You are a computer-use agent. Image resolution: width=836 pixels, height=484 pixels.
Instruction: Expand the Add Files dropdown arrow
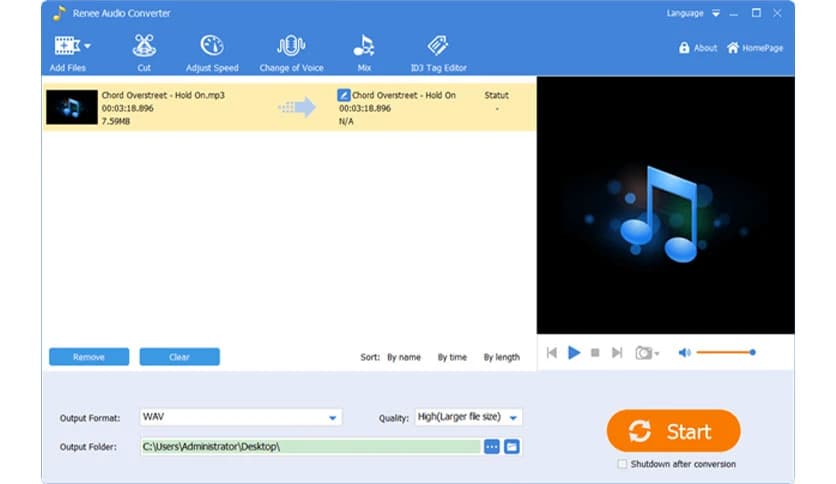87,46
